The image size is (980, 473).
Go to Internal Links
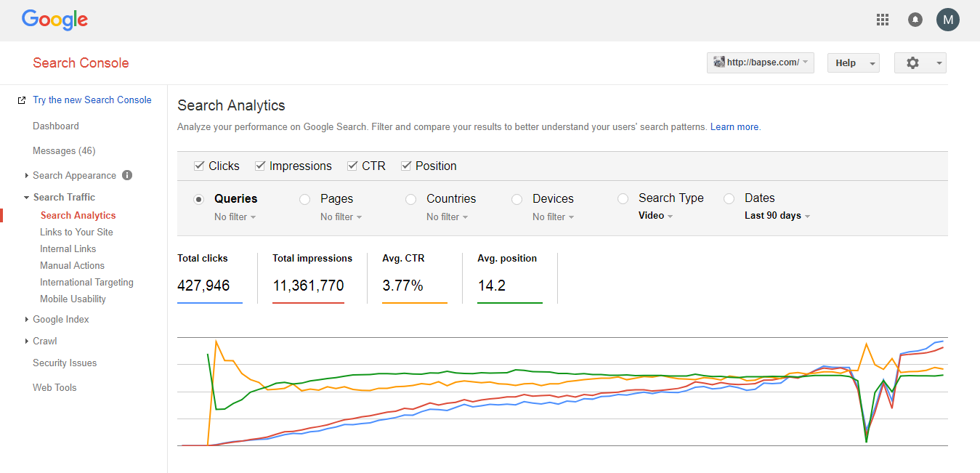68,248
